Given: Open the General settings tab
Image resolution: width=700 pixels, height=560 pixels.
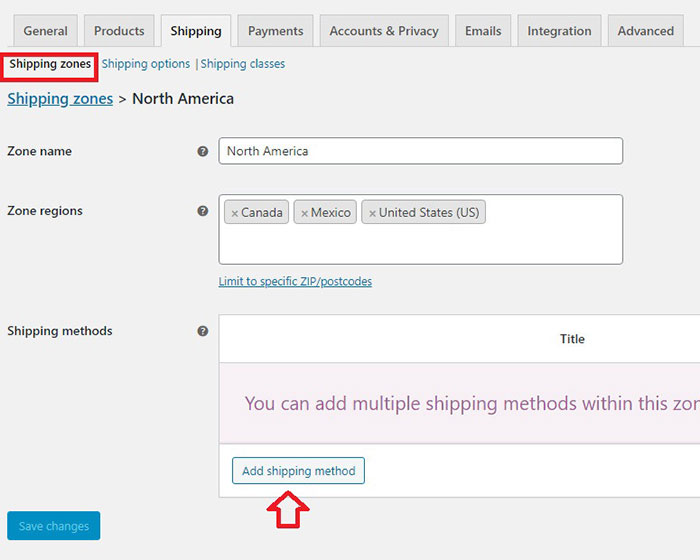Looking at the screenshot, I should (45, 31).
